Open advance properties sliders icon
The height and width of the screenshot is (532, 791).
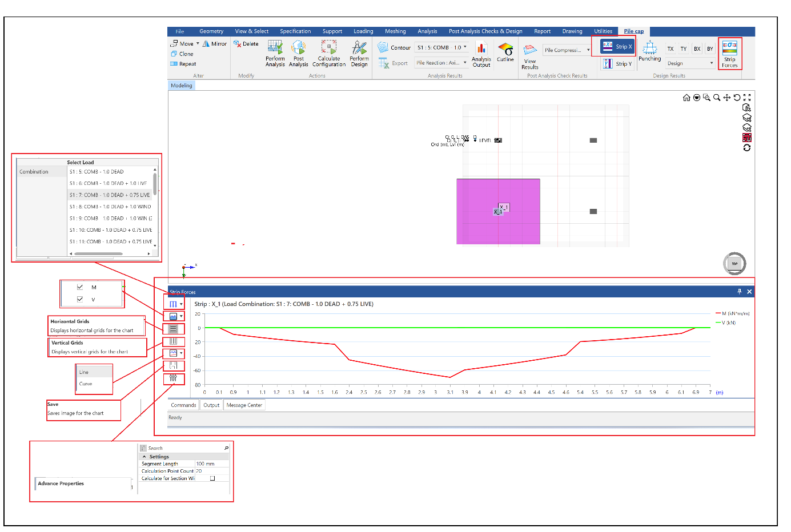pyautogui.click(x=173, y=378)
